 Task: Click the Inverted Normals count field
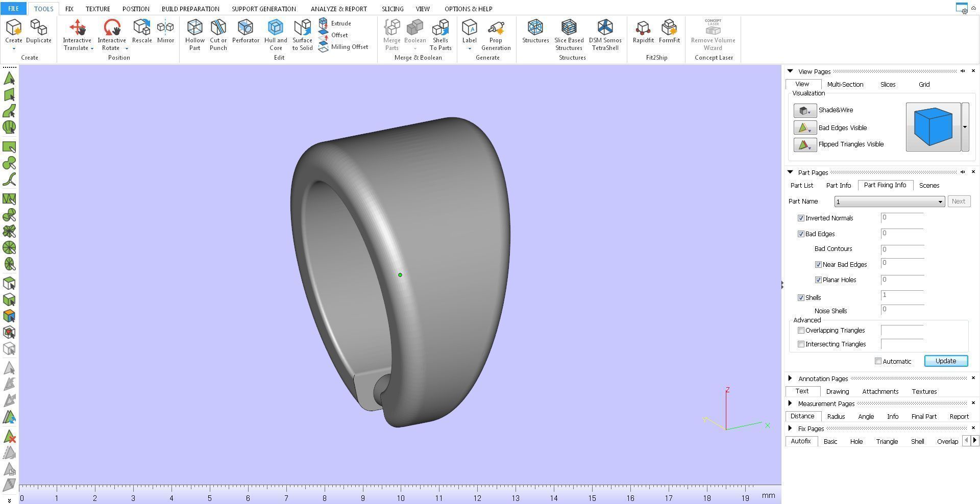pos(902,218)
